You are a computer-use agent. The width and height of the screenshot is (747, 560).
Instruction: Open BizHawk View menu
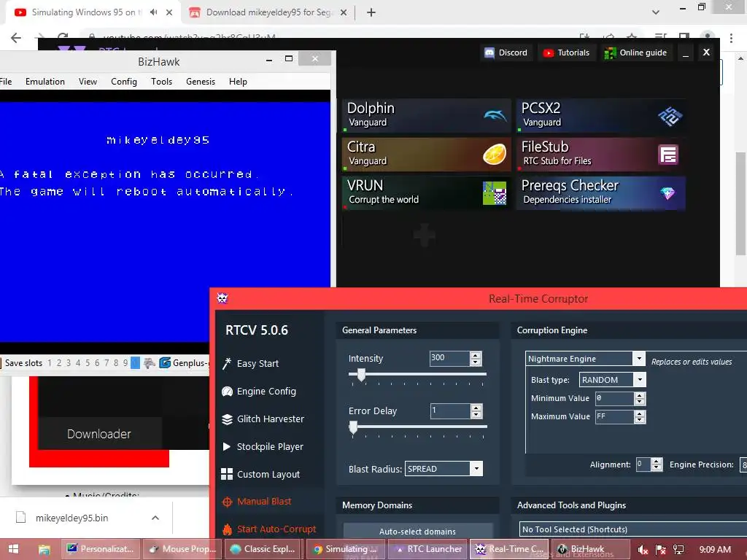(x=88, y=82)
